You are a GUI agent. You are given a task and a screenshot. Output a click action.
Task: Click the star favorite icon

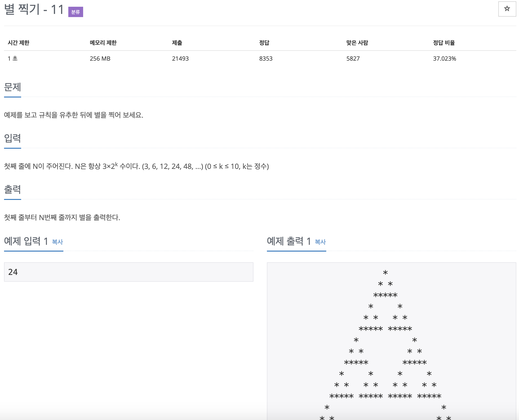coord(507,9)
